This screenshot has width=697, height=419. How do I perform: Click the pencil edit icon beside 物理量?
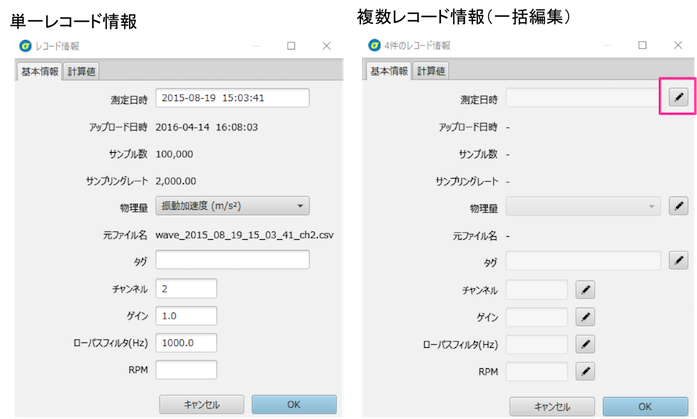coord(677,207)
